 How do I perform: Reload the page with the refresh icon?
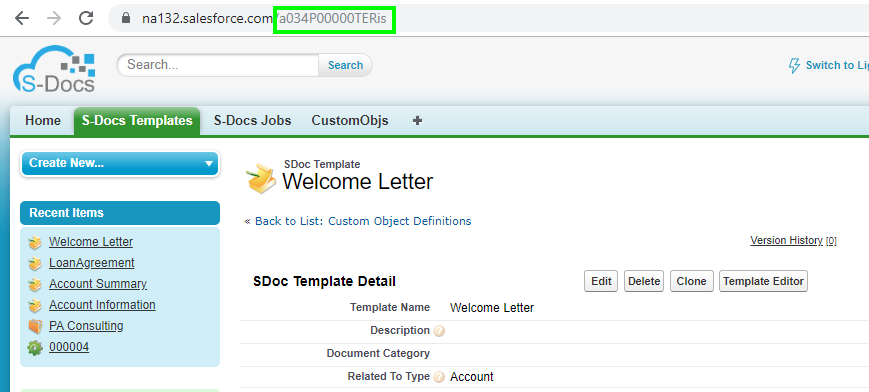(86, 18)
